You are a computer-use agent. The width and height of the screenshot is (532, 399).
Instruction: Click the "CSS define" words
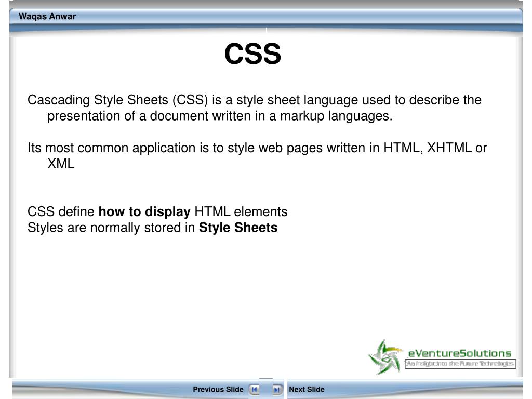click(61, 212)
